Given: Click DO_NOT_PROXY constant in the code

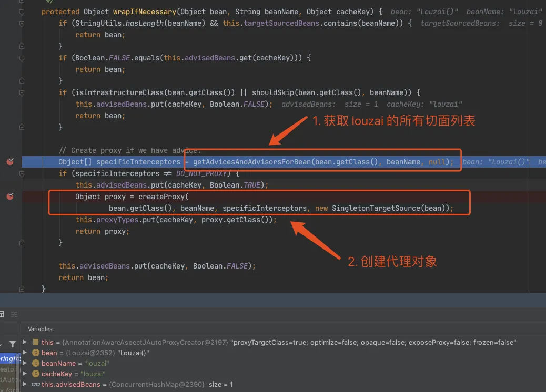Looking at the screenshot, I should coord(201,173).
